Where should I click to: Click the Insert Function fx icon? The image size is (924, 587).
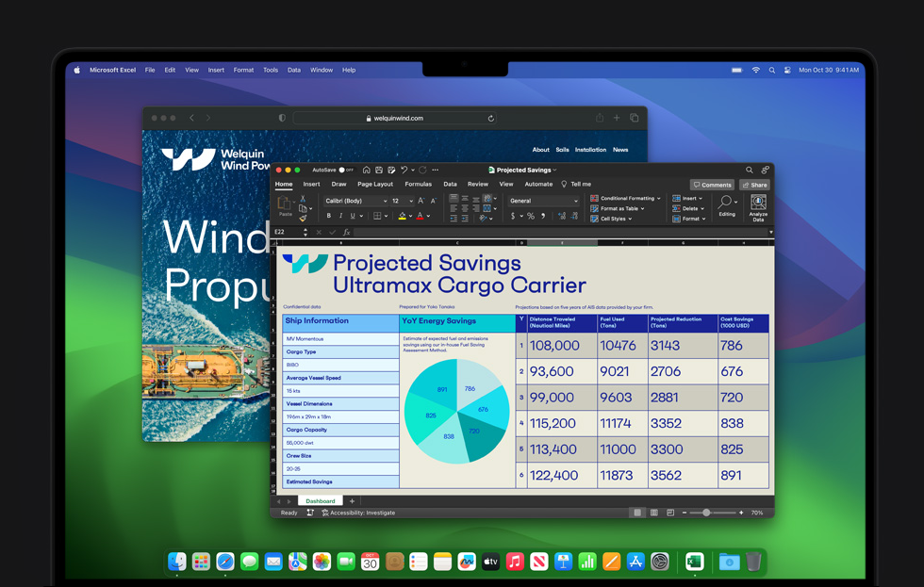(x=347, y=233)
